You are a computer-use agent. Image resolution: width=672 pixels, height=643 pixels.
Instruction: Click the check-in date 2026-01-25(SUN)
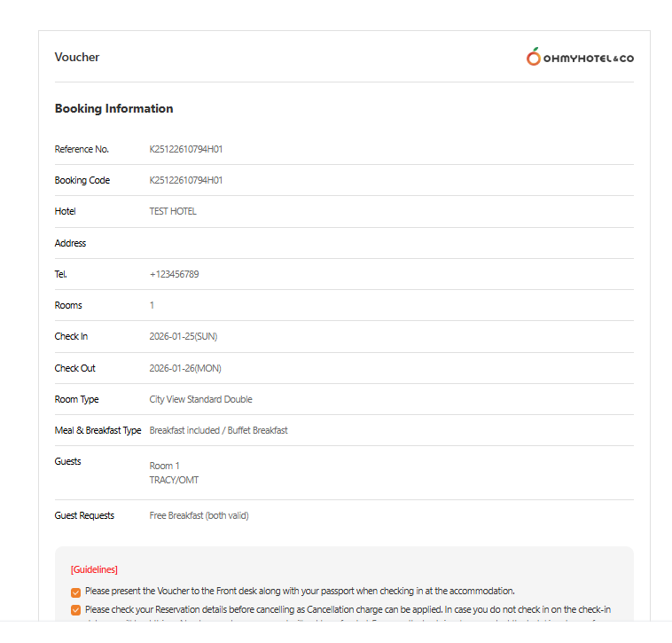pos(183,337)
